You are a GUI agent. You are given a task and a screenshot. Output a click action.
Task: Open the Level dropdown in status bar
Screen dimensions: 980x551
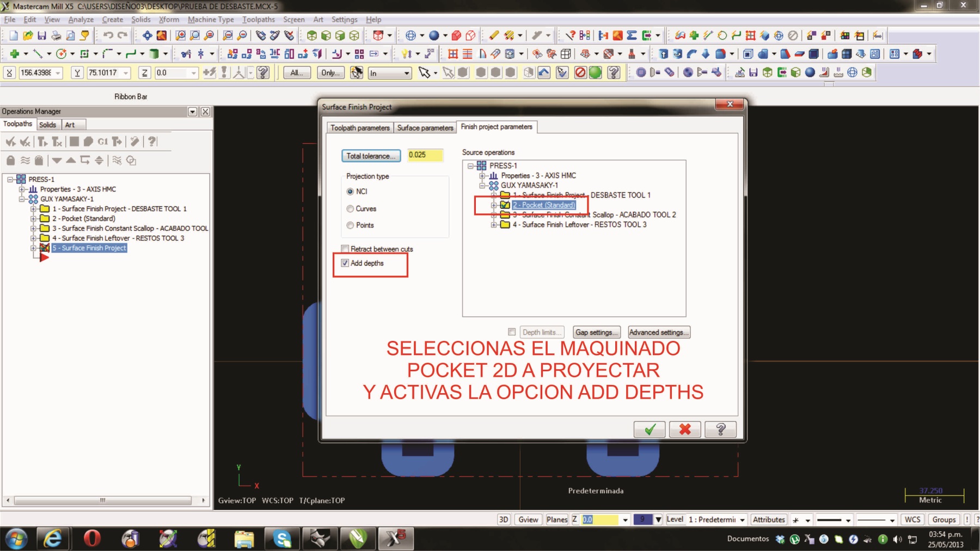pos(742,520)
